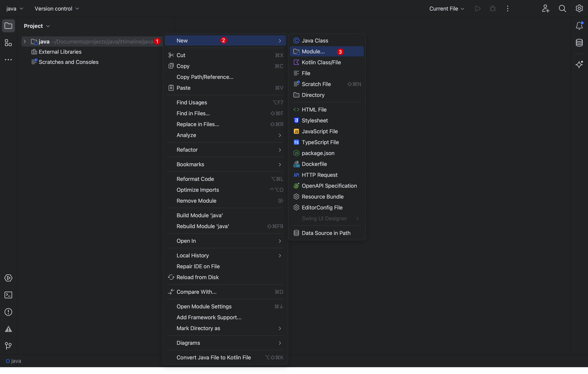Viewport: 588px width, 374px height.
Task: Expand the Mark Directory as submenu
Action: click(225, 328)
